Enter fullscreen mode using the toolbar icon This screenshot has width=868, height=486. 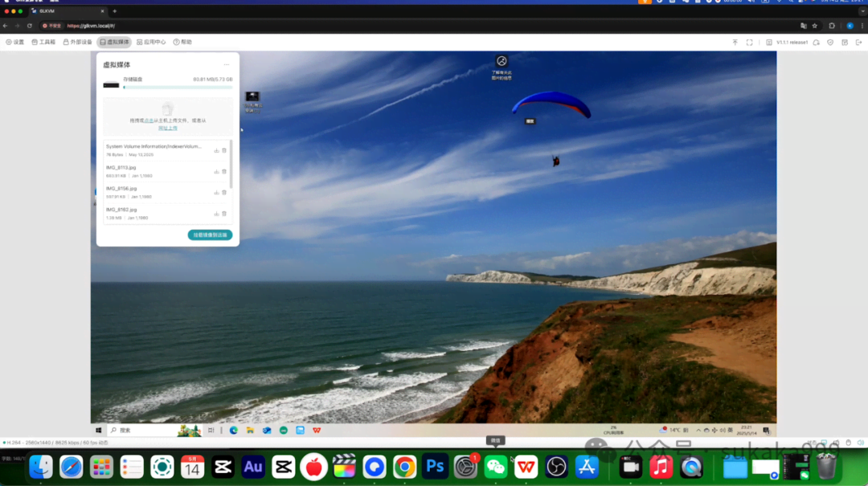pos(750,42)
